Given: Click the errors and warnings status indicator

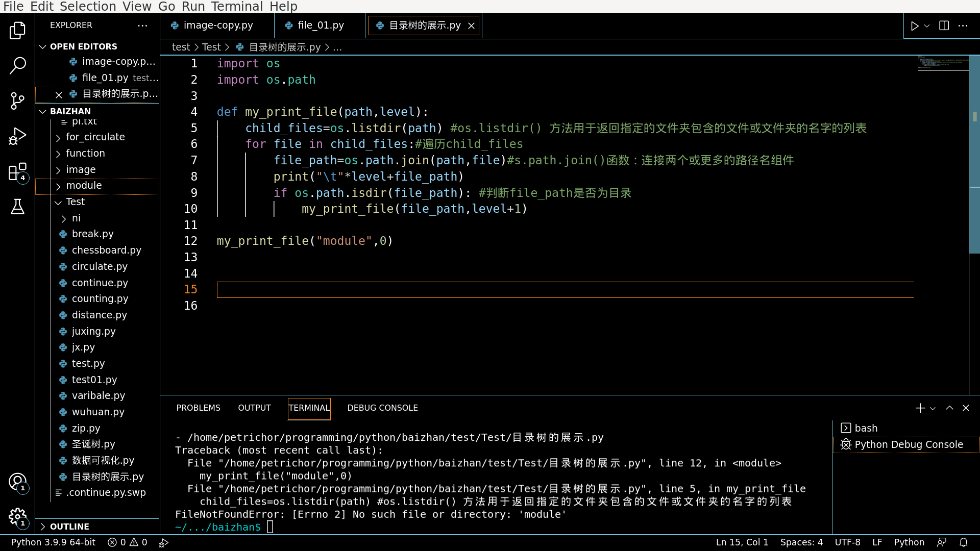Looking at the screenshot, I should tap(127, 542).
